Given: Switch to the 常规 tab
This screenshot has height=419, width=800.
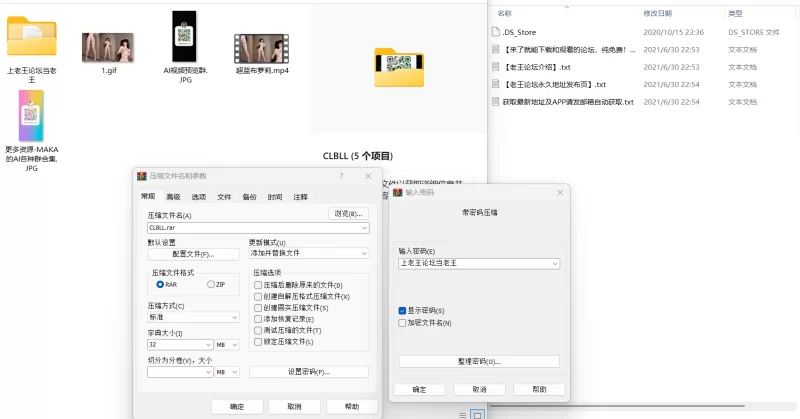Looking at the screenshot, I should tap(148, 196).
